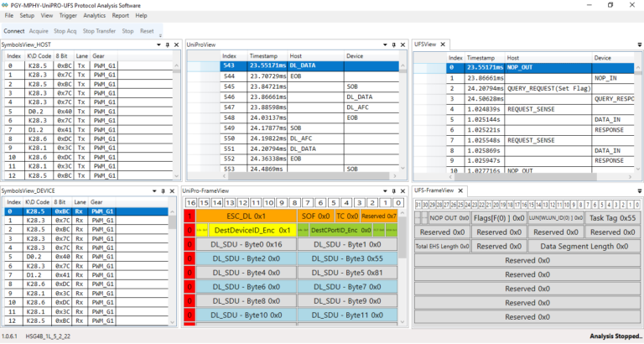The height and width of the screenshot is (344, 644).
Task: Open UFS-FrameView tab list dropdown
Action: point(640,191)
